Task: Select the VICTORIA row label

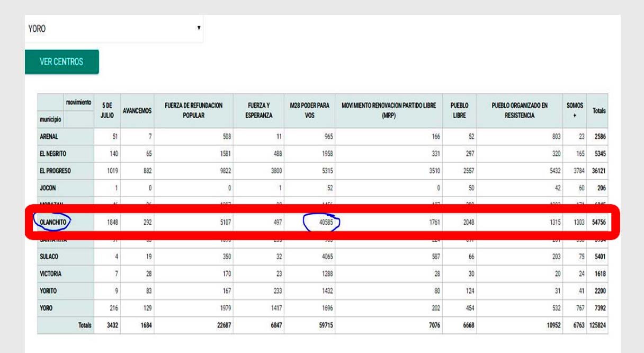Action: pyautogui.click(x=51, y=273)
